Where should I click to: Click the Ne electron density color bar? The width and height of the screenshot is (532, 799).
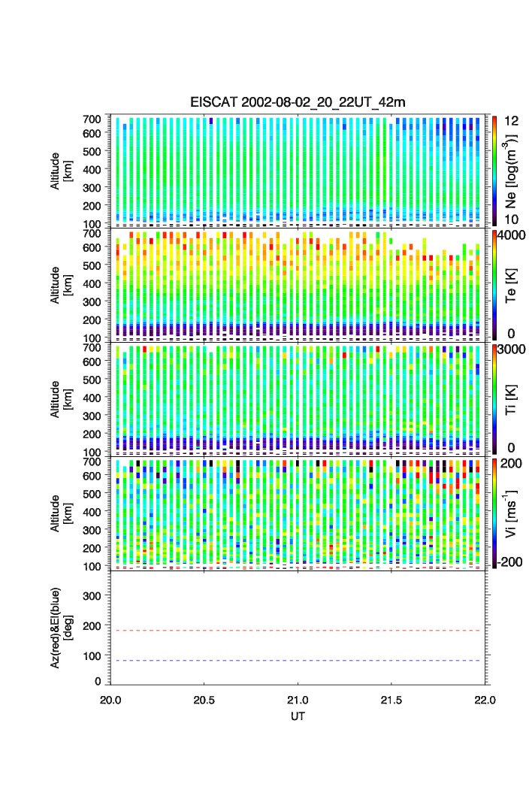(494, 171)
